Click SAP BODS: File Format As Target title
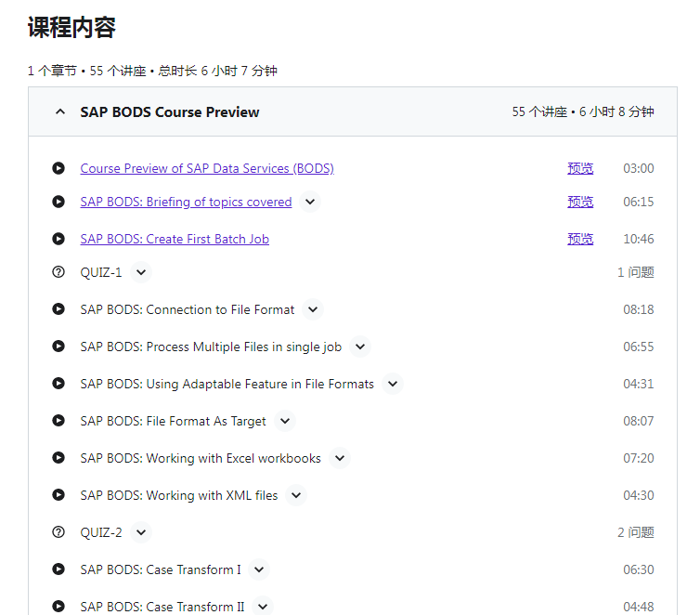The width and height of the screenshot is (700, 615). pyautogui.click(x=174, y=421)
